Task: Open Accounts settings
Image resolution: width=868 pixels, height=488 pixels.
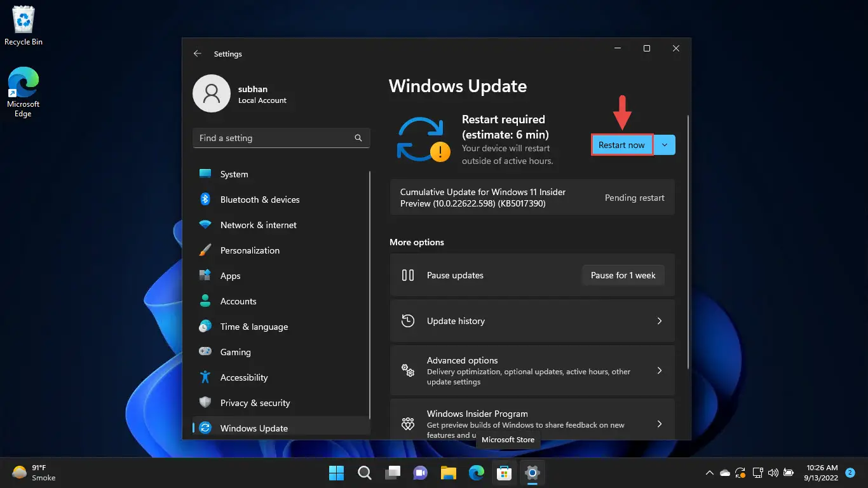Action: tap(281, 301)
